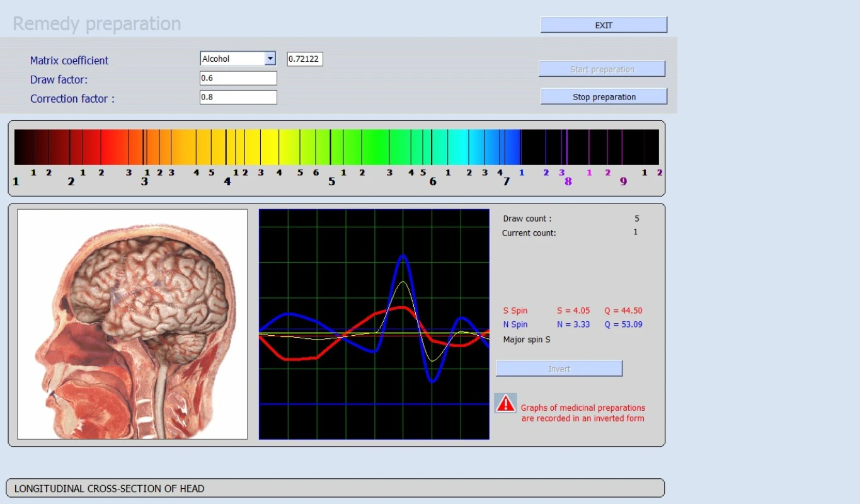This screenshot has height=504, width=860.
Task: Click the 'Major spin S' text
Action: click(x=527, y=340)
